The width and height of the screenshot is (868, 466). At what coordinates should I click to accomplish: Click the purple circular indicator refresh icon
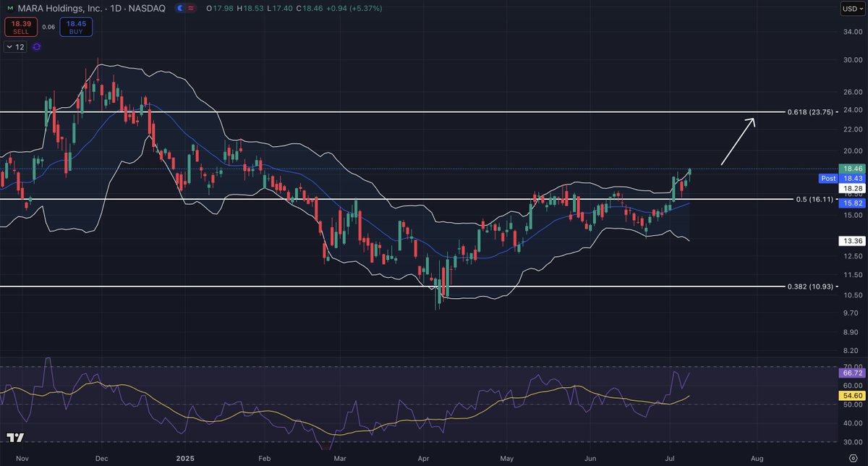(x=36, y=46)
